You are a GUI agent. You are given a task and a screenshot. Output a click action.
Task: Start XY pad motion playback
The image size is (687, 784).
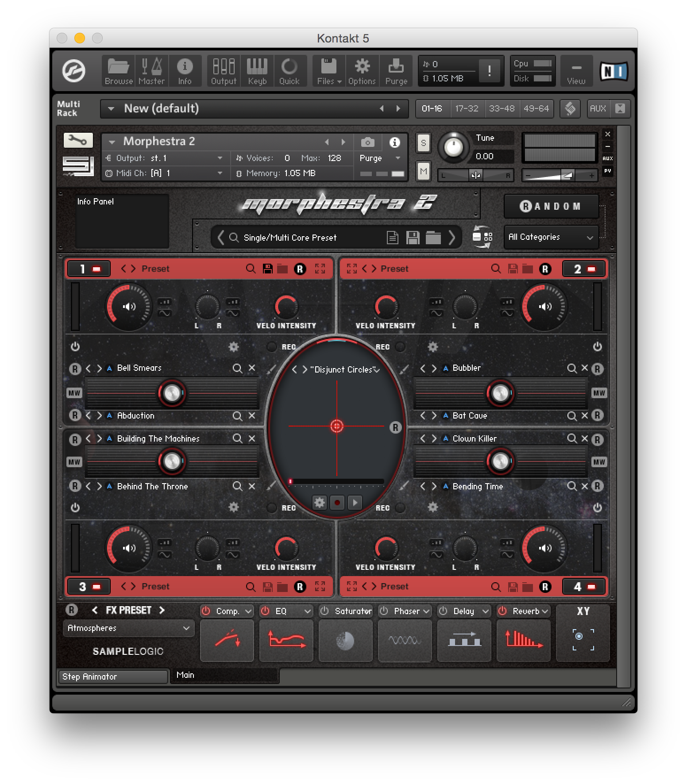355,502
